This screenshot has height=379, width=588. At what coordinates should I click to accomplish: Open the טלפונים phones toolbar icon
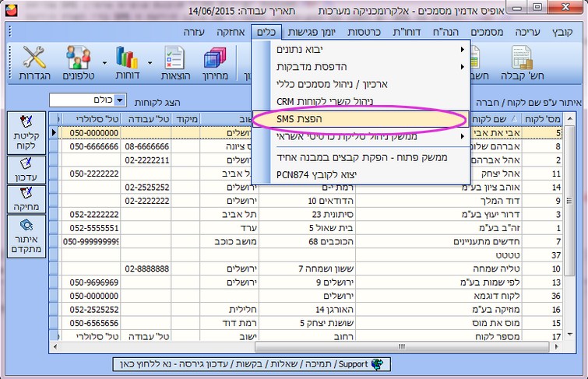[x=78, y=62]
